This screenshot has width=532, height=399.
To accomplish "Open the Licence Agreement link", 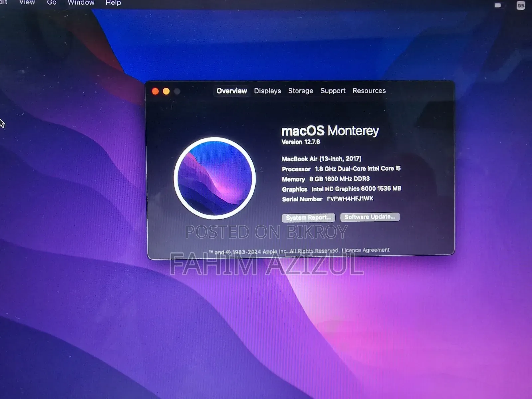I will tap(365, 250).
